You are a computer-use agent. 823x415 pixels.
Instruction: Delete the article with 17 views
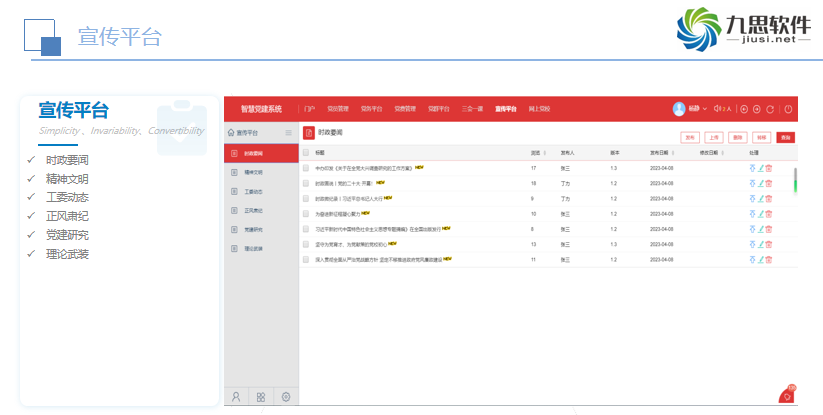pos(769,168)
